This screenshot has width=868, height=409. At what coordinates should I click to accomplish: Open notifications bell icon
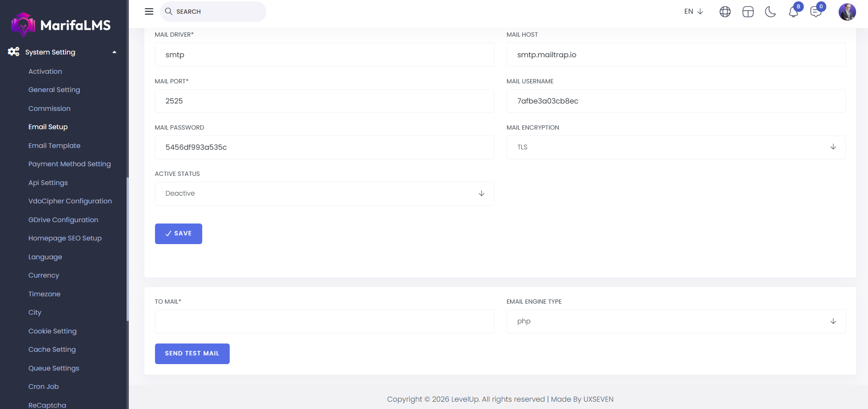coord(794,12)
